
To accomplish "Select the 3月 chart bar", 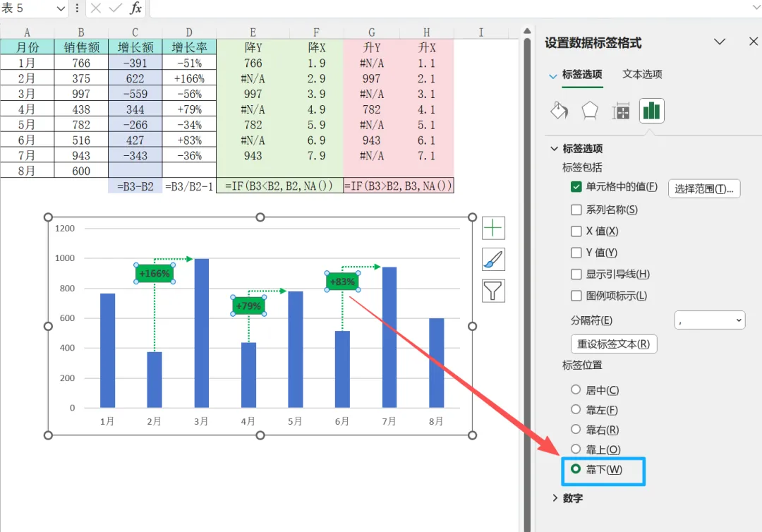I will [202, 333].
